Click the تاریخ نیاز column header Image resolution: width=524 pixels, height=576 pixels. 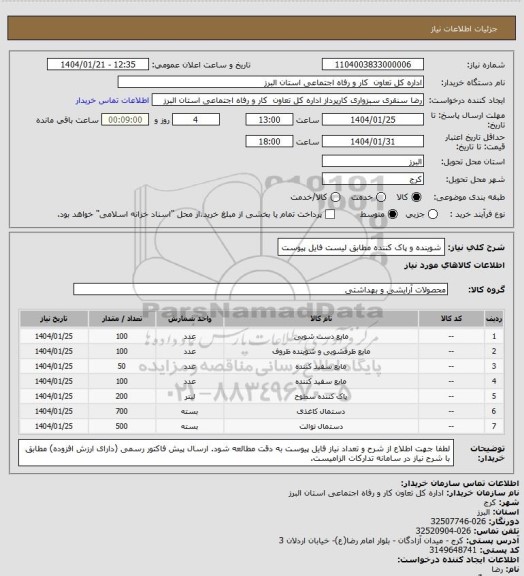pos(54,319)
